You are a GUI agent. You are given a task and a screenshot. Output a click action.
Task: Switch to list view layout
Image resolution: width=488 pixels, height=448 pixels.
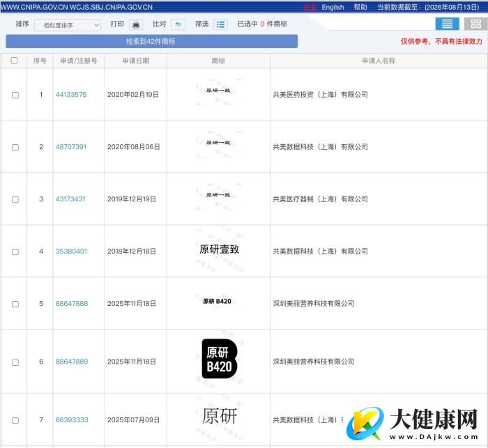click(x=447, y=24)
